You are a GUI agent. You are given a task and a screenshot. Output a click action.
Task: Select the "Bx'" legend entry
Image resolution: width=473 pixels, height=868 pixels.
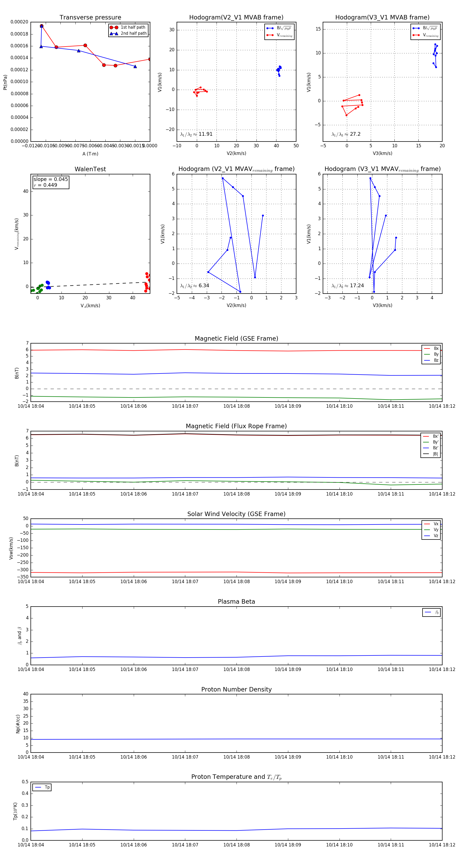pyautogui.click(x=431, y=436)
